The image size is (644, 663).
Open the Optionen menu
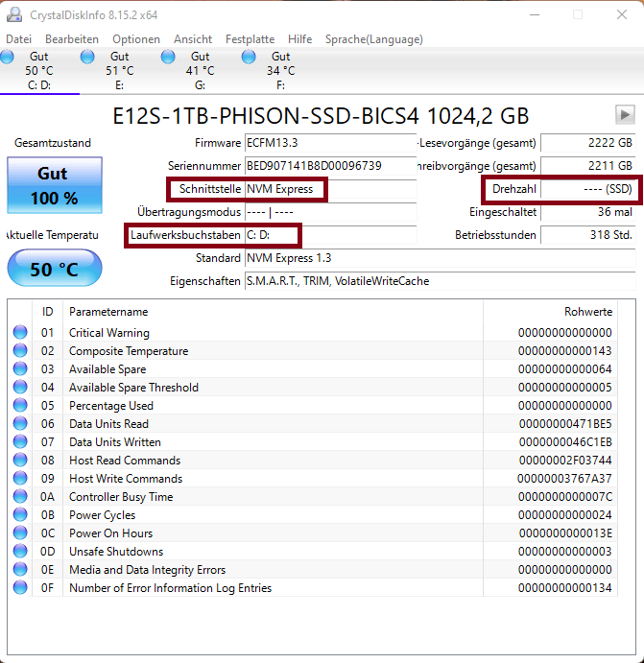point(136,39)
